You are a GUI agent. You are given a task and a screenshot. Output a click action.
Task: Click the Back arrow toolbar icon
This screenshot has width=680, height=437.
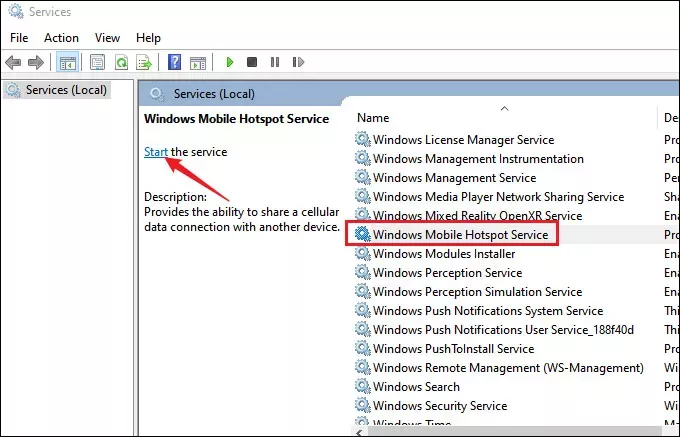[13, 62]
